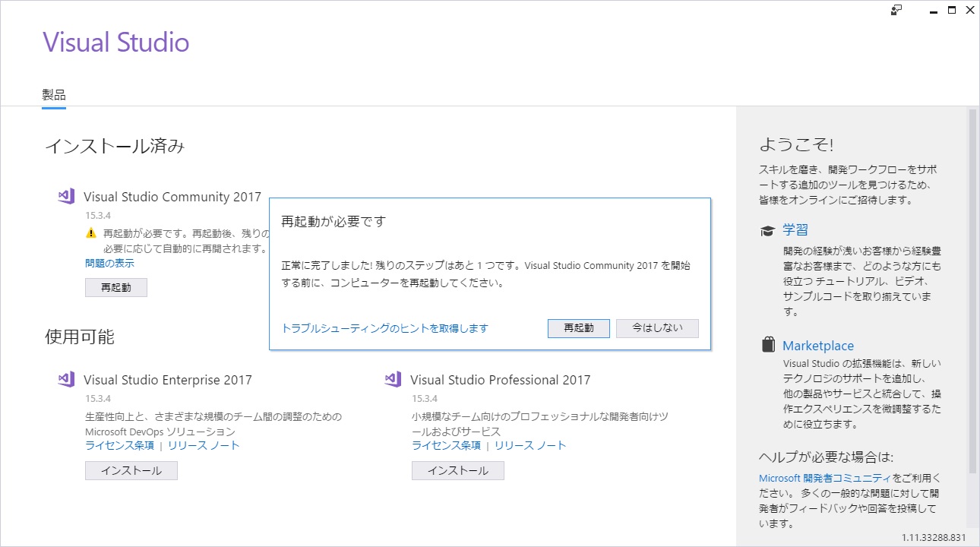980x547 pixels.
Task: Select the 製品 tab
Action: (54, 96)
